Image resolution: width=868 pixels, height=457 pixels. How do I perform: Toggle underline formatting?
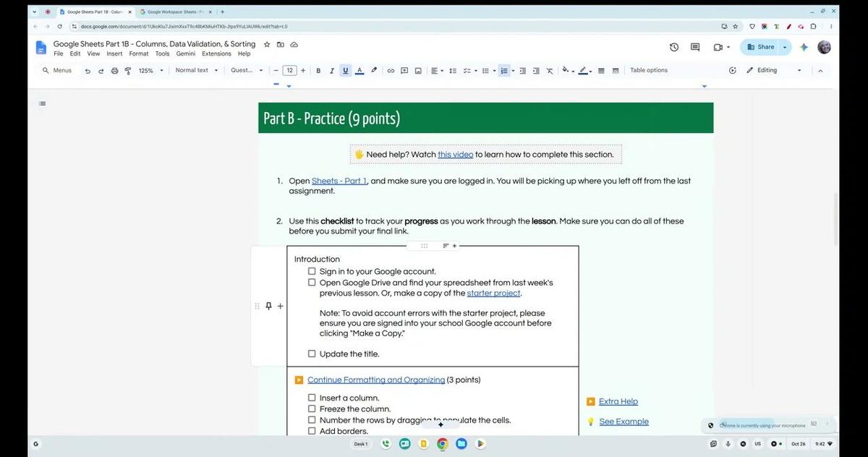point(346,71)
